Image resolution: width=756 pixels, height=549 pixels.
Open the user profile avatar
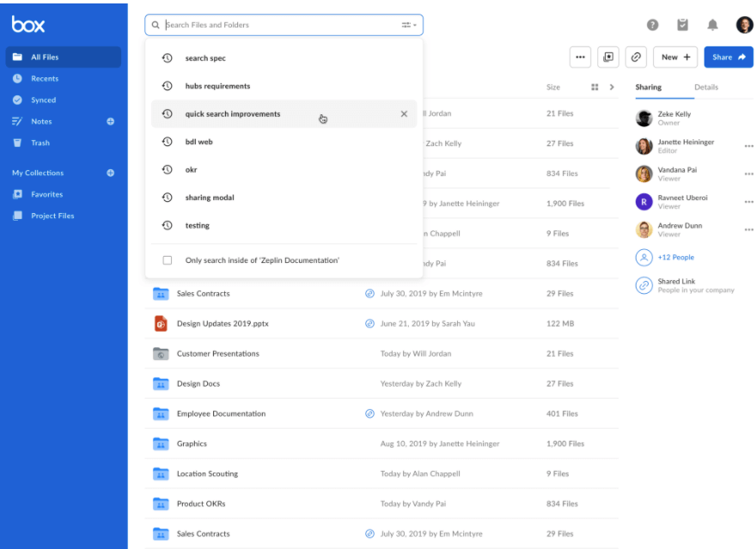pos(744,25)
